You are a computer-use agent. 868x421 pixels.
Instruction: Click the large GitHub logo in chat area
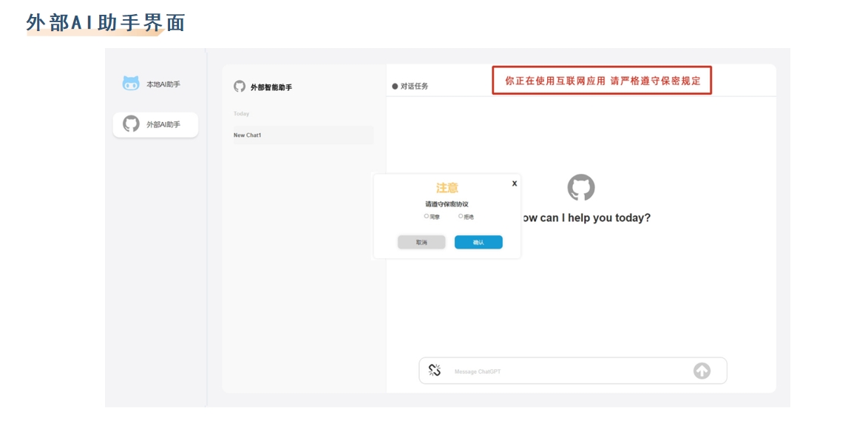580,188
